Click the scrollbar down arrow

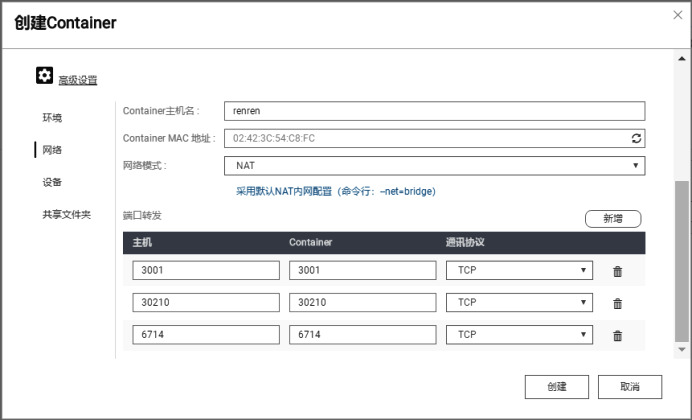682,349
